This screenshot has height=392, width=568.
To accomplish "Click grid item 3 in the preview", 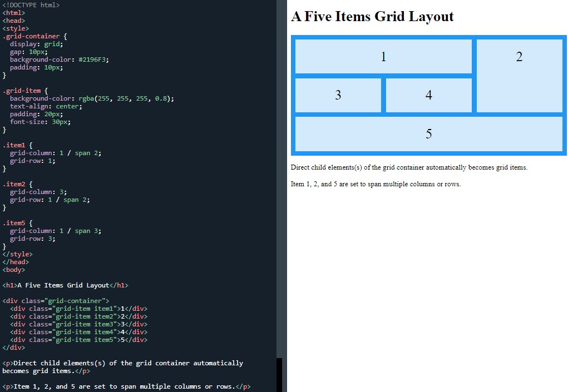I will (338, 95).
